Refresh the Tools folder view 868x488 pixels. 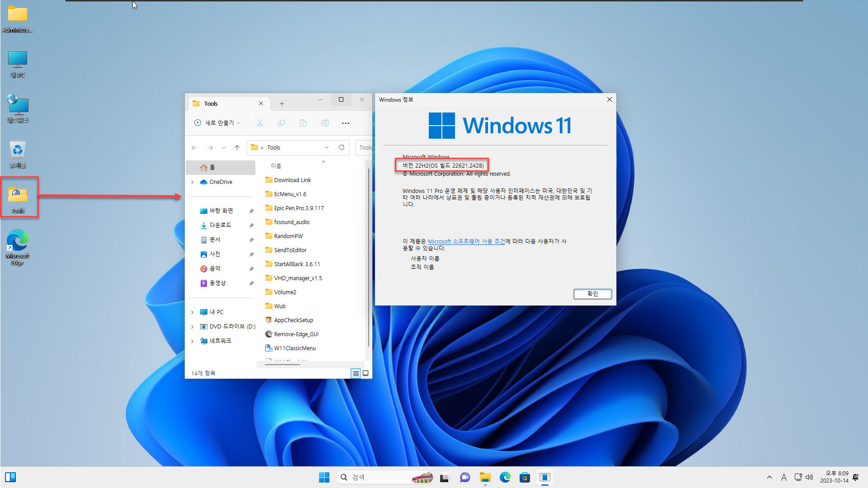pyautogui.click(x=342, y=147)
